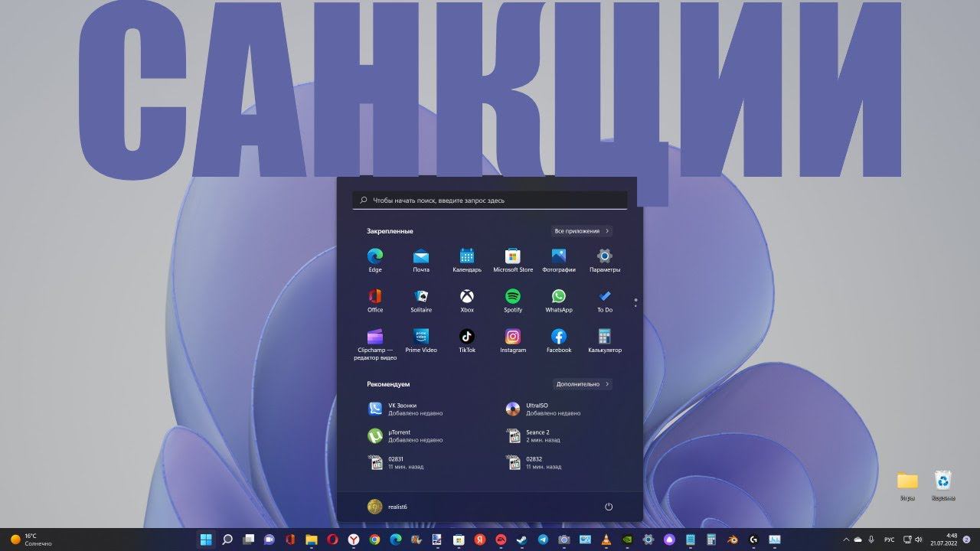Open Facebook from pinned apps
Viewport: 980px width, 551px height.
[559, 341]
